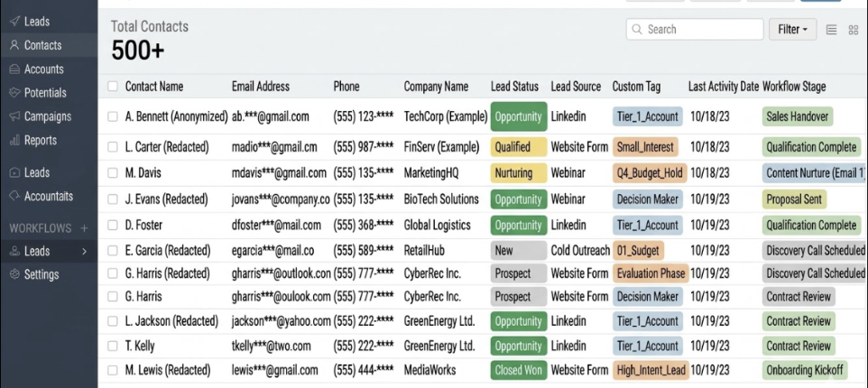Screen dimensions: 868x388
Task: Click the Evaluation Phase tag
Action: pyautogui.click(x=651, y=273)
